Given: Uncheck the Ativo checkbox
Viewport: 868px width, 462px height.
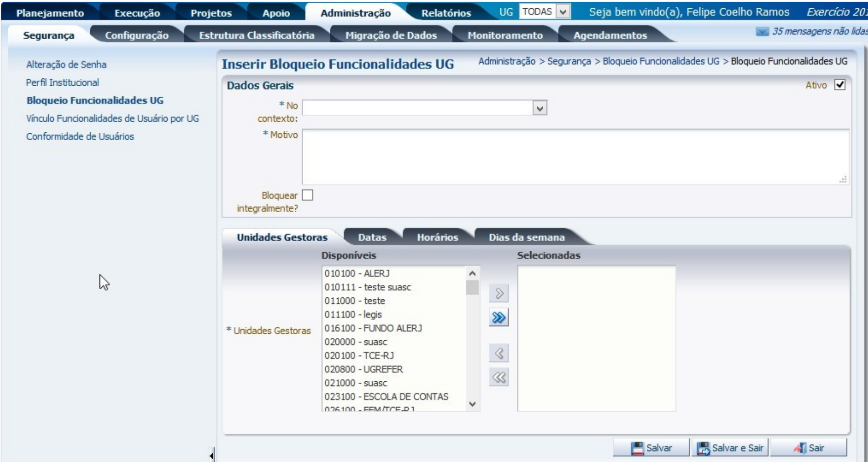Looking at the screenshot, I should tap(839, 85).
